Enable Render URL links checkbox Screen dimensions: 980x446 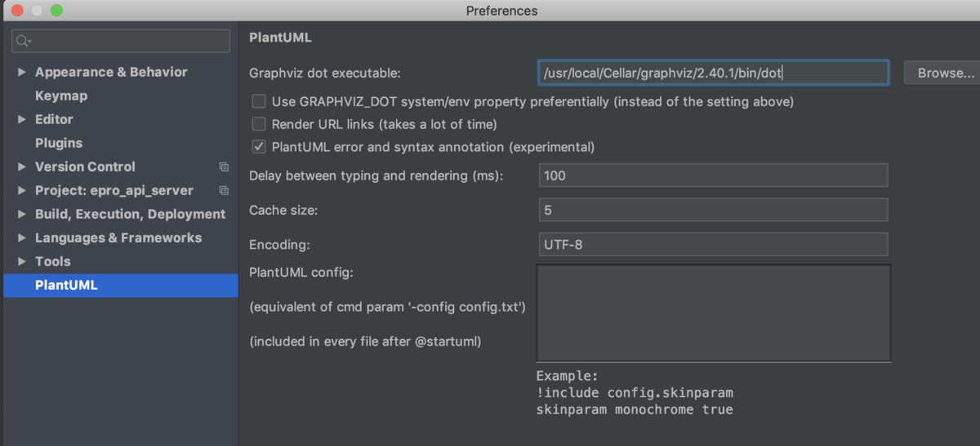click(259, 124)
